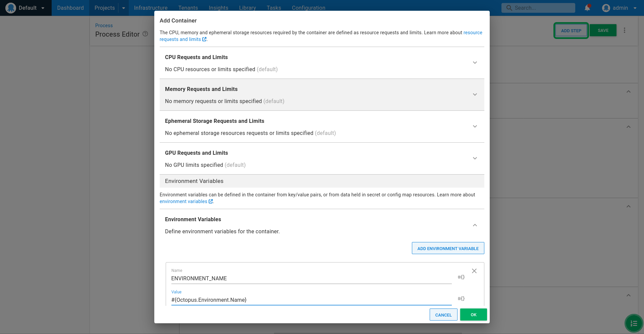Image resolution: width=644 pixels, height=334 pixels.
Task: Go to the Dashboard menu
Action: [70, 8]
